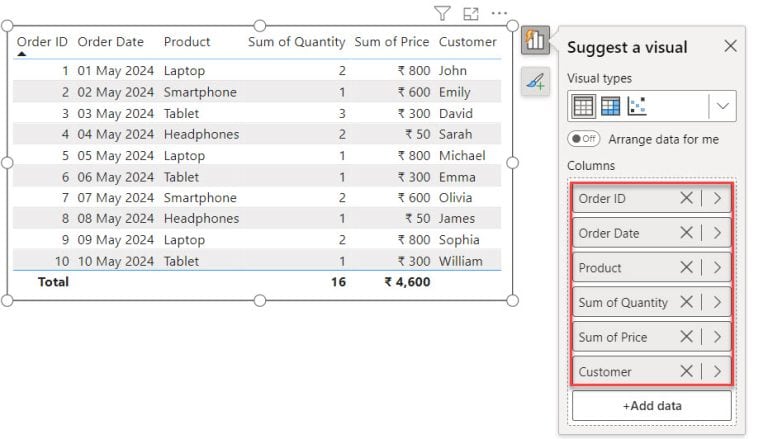Viewport: 768px width, 439px height.
Task: Click the customer cell Emma
Action: 457,177
